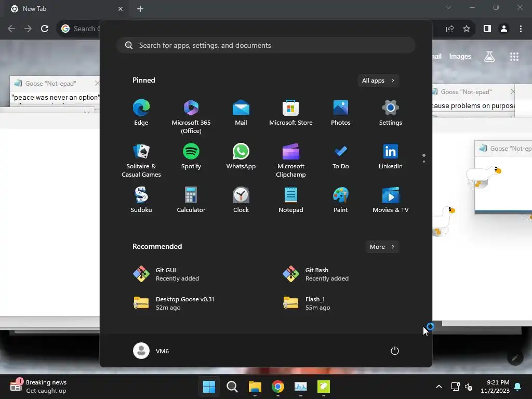Open the To Do app
The height and width of the screenshot is (399, 532).
pyautogui.click(x=341, y=156)
